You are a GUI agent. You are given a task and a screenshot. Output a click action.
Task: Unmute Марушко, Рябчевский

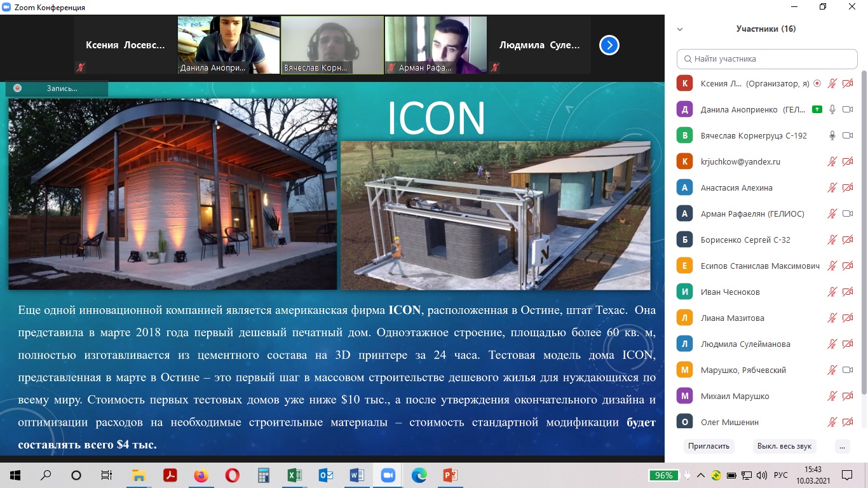coord(832,370)
